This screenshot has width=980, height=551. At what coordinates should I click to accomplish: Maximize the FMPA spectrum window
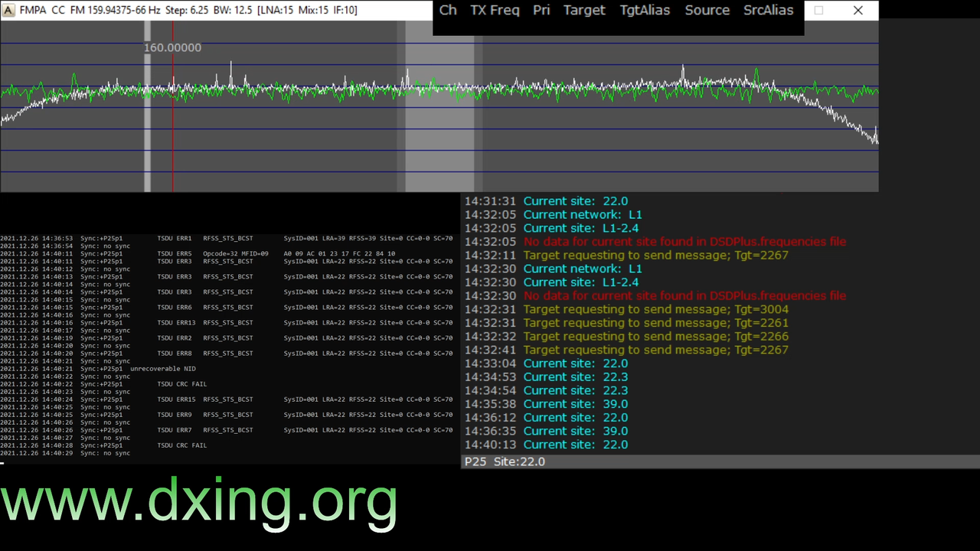pyautogui.click(x=818, y=10)
